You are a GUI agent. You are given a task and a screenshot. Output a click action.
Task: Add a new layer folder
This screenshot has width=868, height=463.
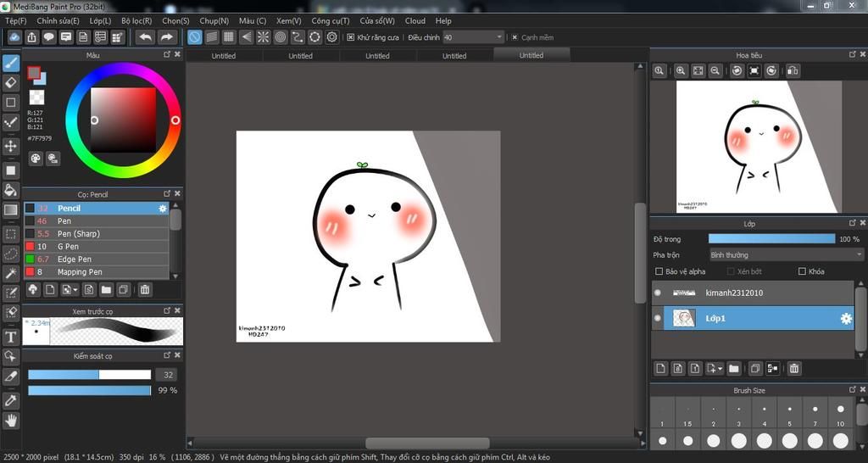[x=734, y=368]
